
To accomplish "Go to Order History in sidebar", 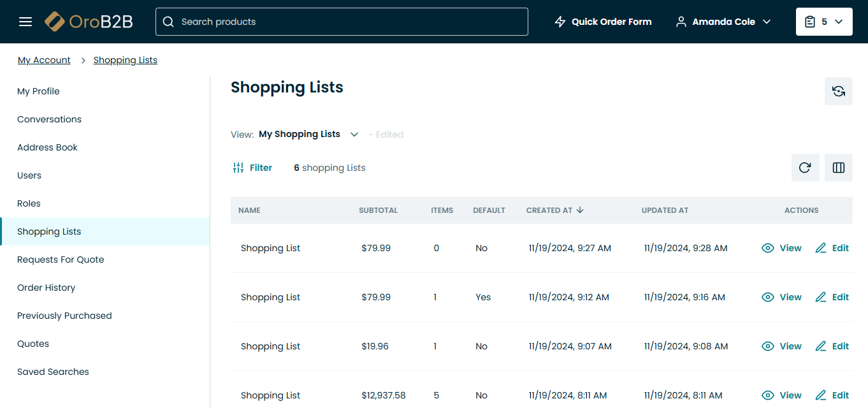I will [x=46, y=288].
